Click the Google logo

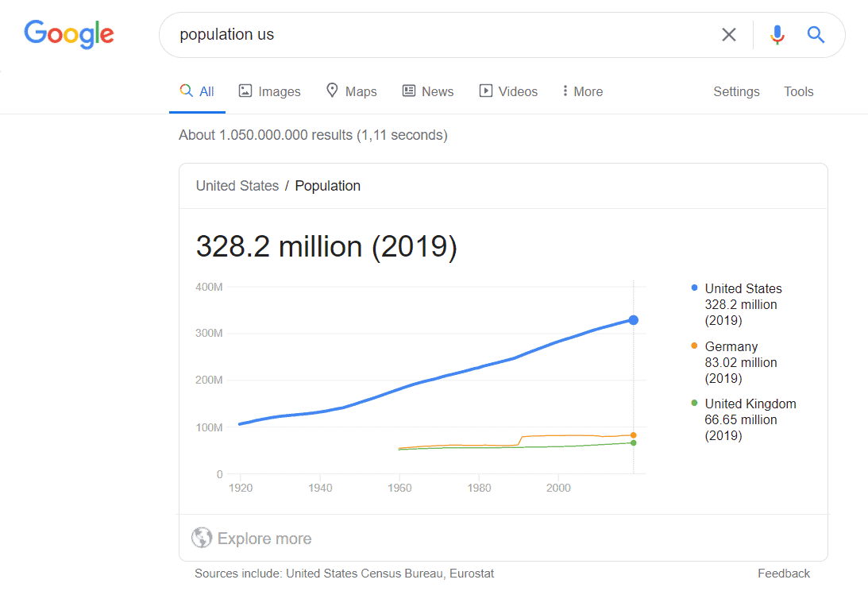click(x=68, y=35)
